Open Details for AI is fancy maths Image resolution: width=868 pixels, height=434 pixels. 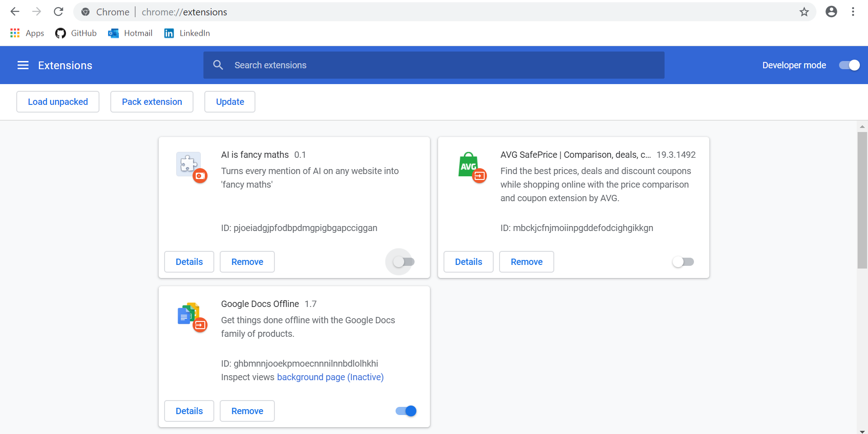click(189, 262)
